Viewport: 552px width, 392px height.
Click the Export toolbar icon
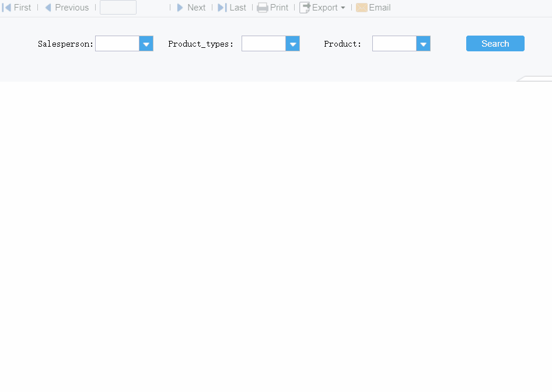[305, 8]
